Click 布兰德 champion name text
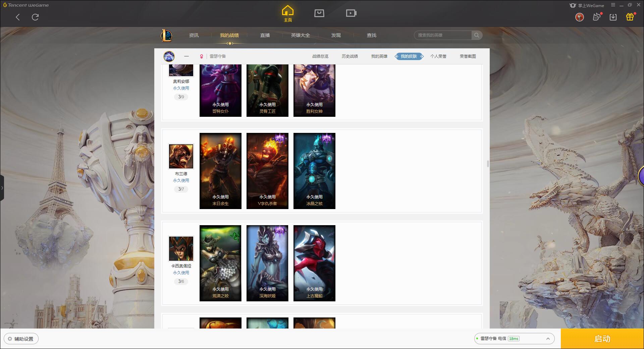 coord(181,174)
